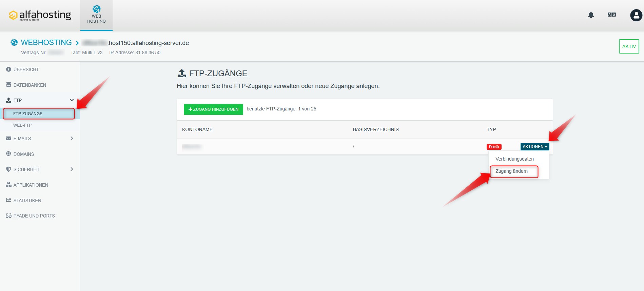644x291 pixels.
Task: Open the user account avatar
Action: 636,15
